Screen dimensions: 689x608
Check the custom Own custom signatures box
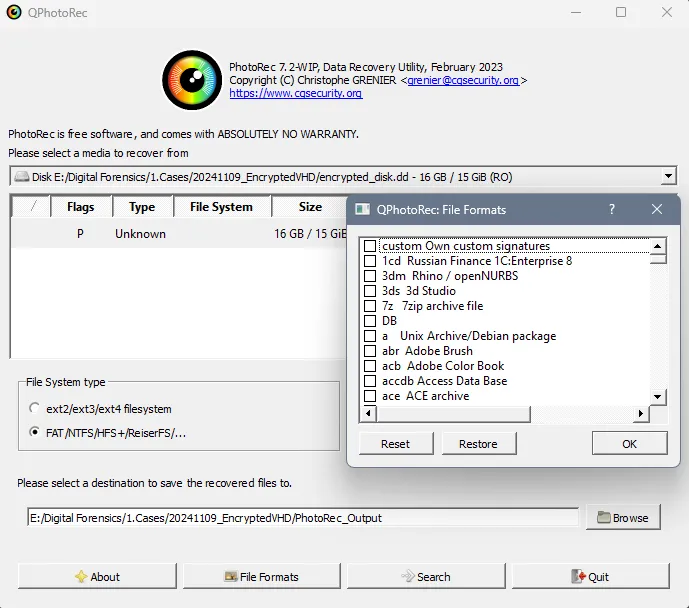pyautogui.click(x=370, y=246)
